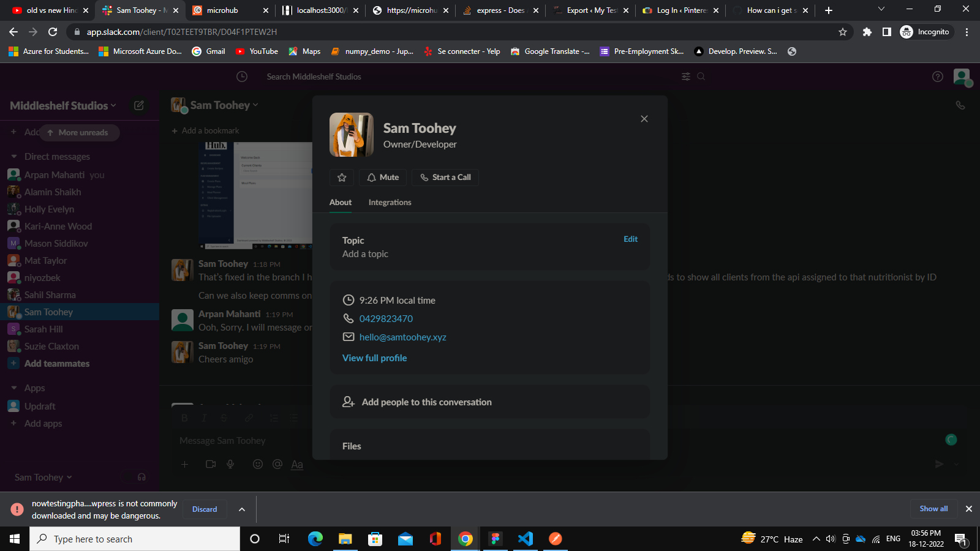Open View full profile link
Image resolution: width=980 pixels, height=551 pixels.
click(374, 358)
